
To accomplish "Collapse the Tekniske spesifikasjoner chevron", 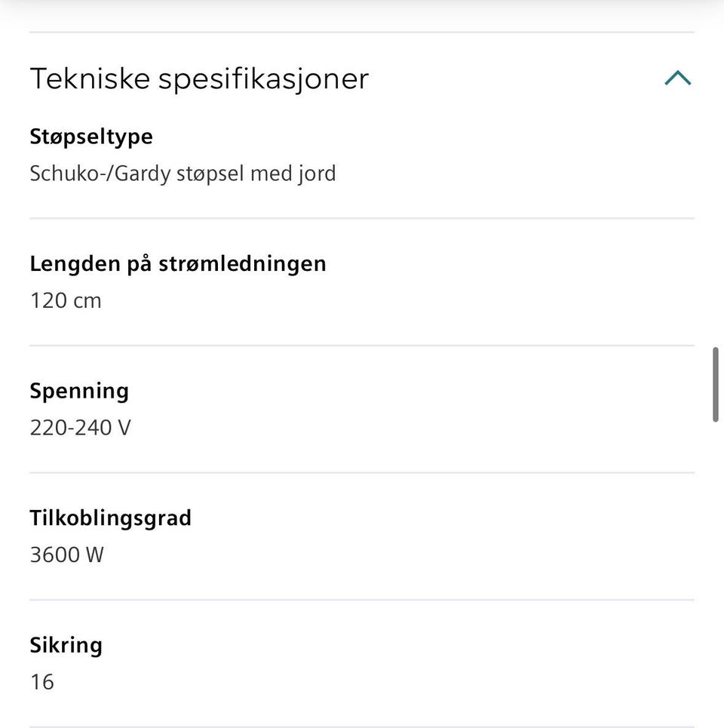I will pyautogui.click(x=677, y=78).
